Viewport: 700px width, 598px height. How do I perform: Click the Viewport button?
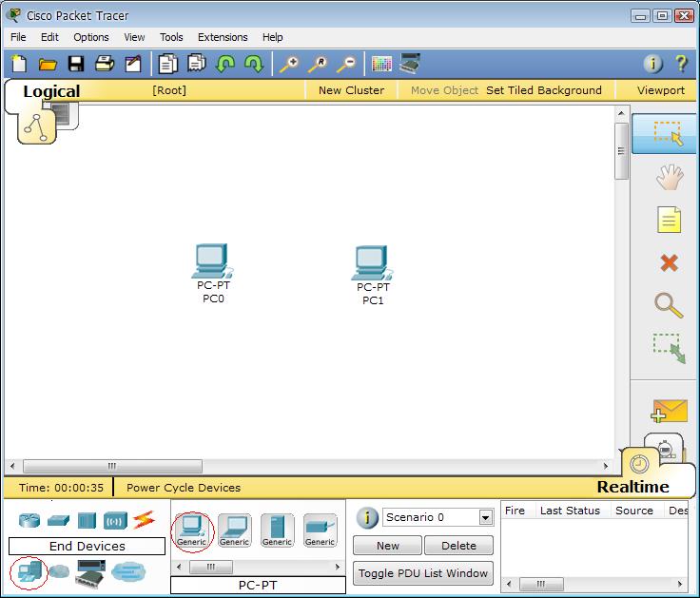661,90
